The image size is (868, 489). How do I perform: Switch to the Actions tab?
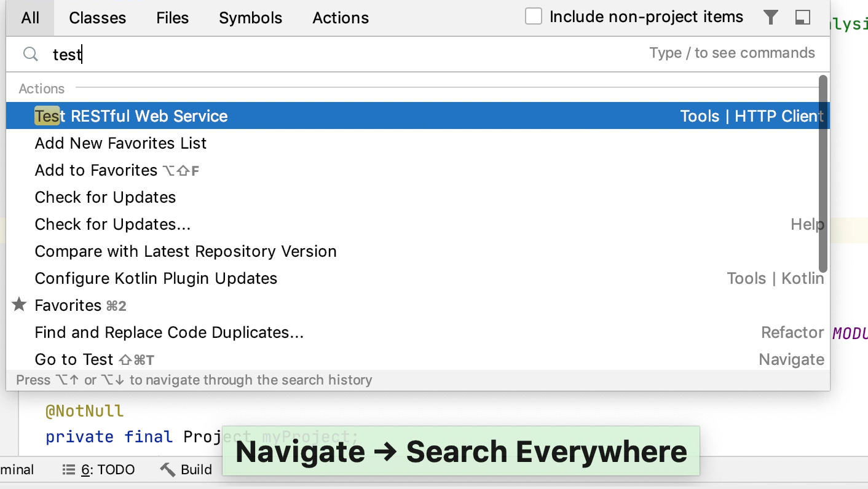pyautogui.click(x=340, y=18)
